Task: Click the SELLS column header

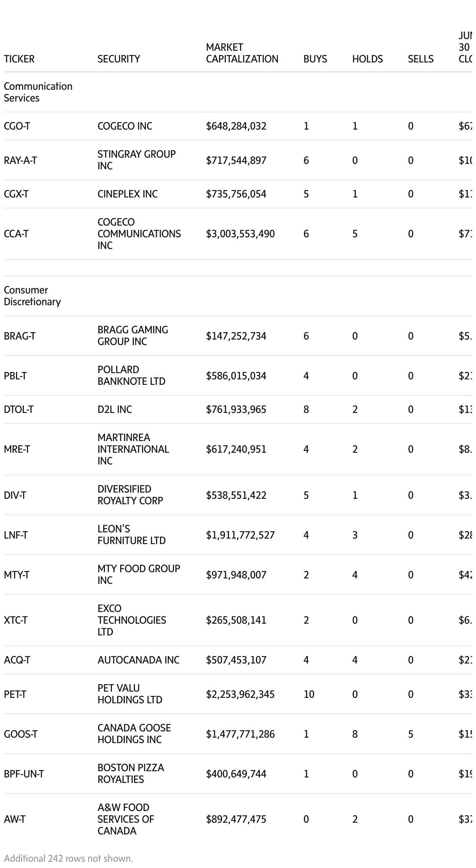Action: (x=421, y=59)
